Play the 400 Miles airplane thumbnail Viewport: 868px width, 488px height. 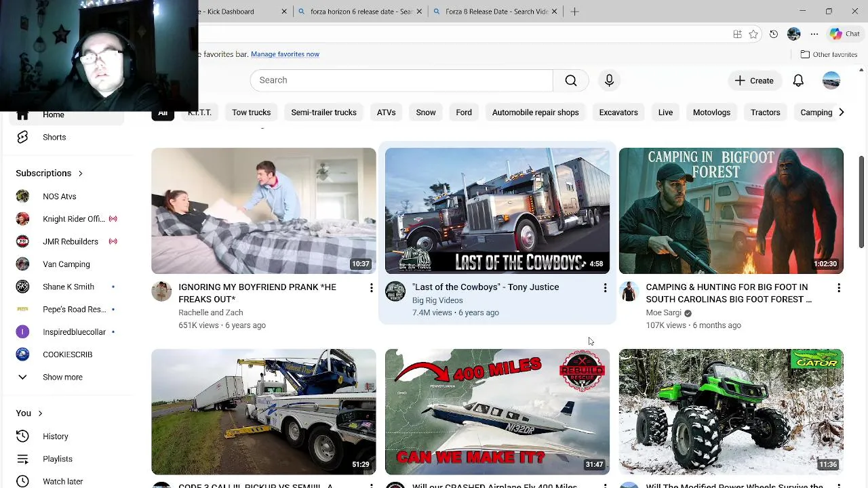click(x=497, y=412)
